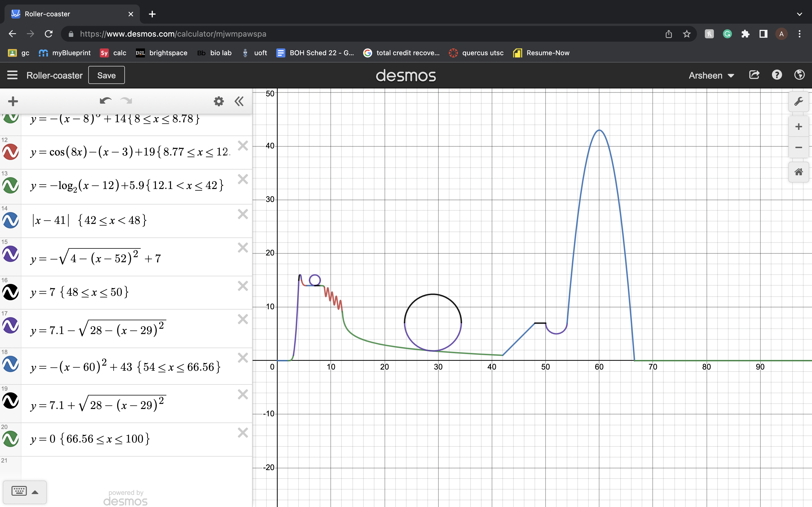Open the Roller-coaster hamburger menu
Viewport: 812px width, 507px height.
click(12, 75)
